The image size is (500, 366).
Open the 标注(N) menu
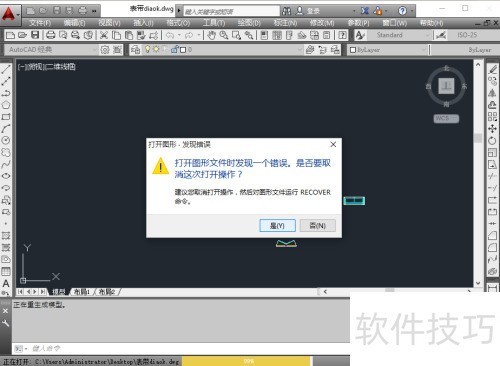click(x=285, y=23)
